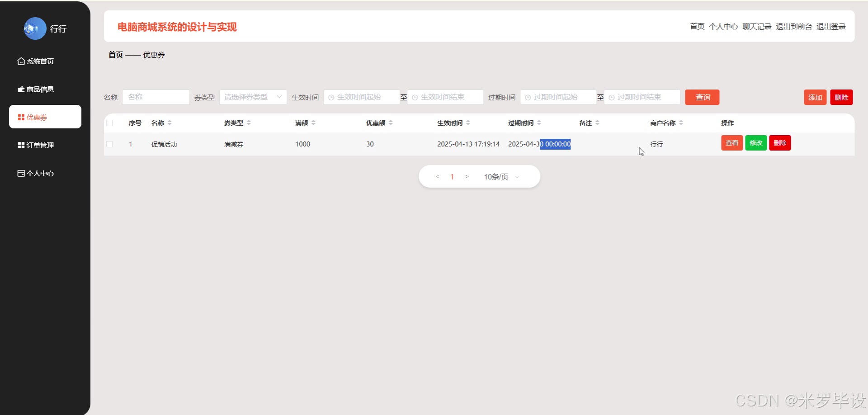Click the 满减券 type cell
Screen dimensions: 868x415
pos(234,144)
